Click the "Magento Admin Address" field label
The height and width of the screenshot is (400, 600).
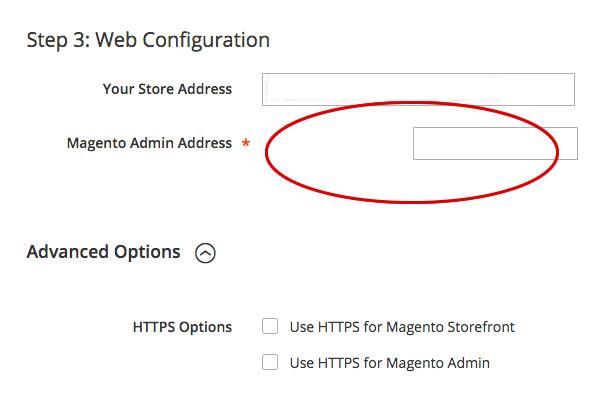(x=149, y=143)
